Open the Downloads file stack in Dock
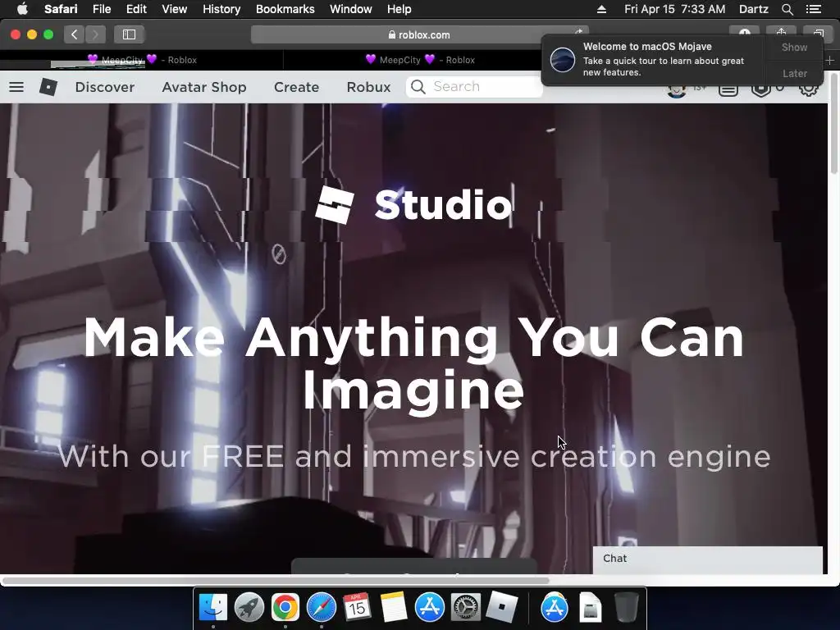840x630 pixels. pyautogui.click(x=590, y=608)
